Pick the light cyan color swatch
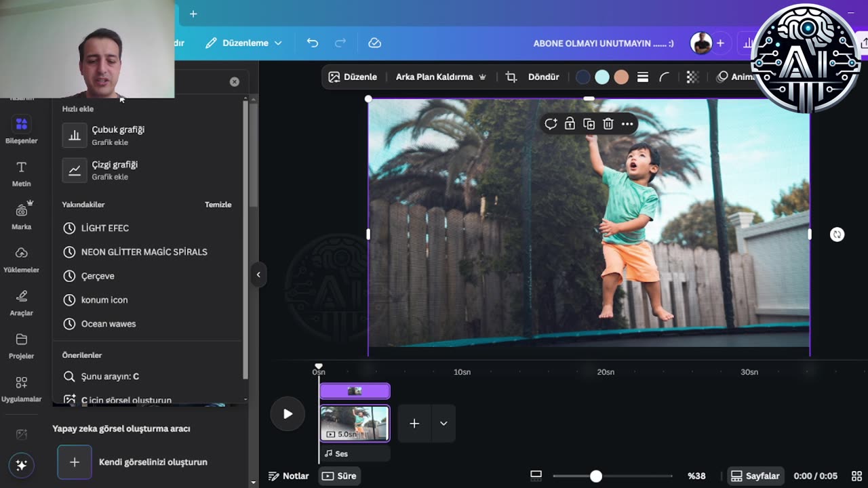The height and width of the screenshot is (488, 868). [601, 77]
